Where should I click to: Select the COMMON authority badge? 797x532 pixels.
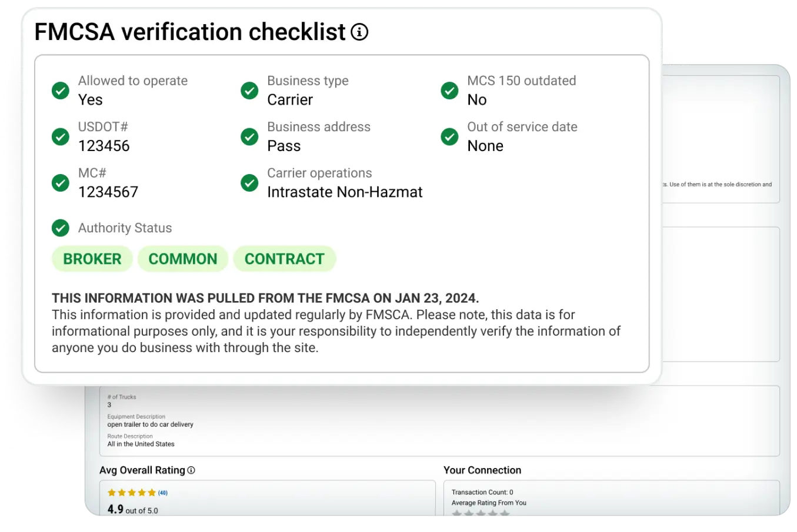tap(183, 259)
